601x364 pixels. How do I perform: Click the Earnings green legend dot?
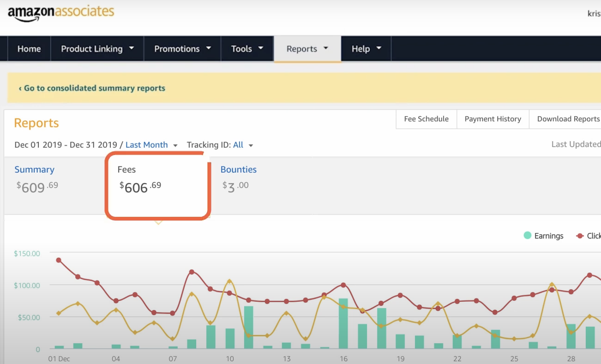click(528, 235)
